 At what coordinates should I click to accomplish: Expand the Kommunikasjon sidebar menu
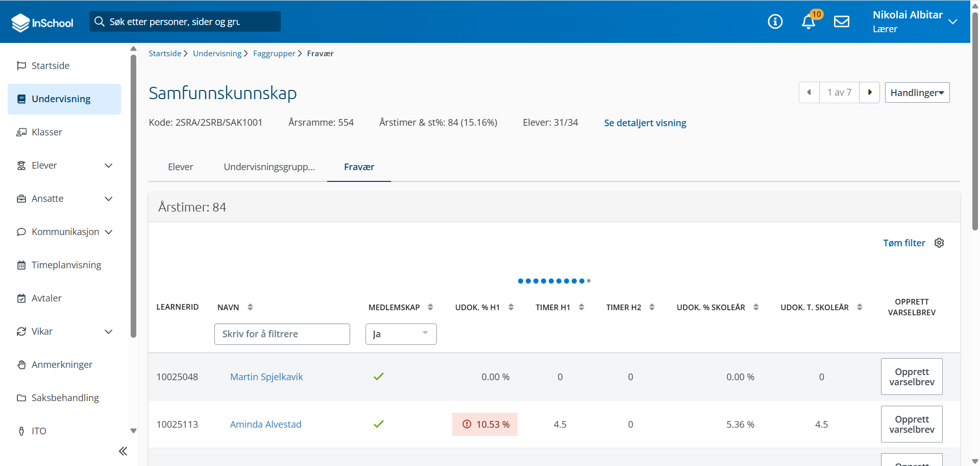(108, 232)
